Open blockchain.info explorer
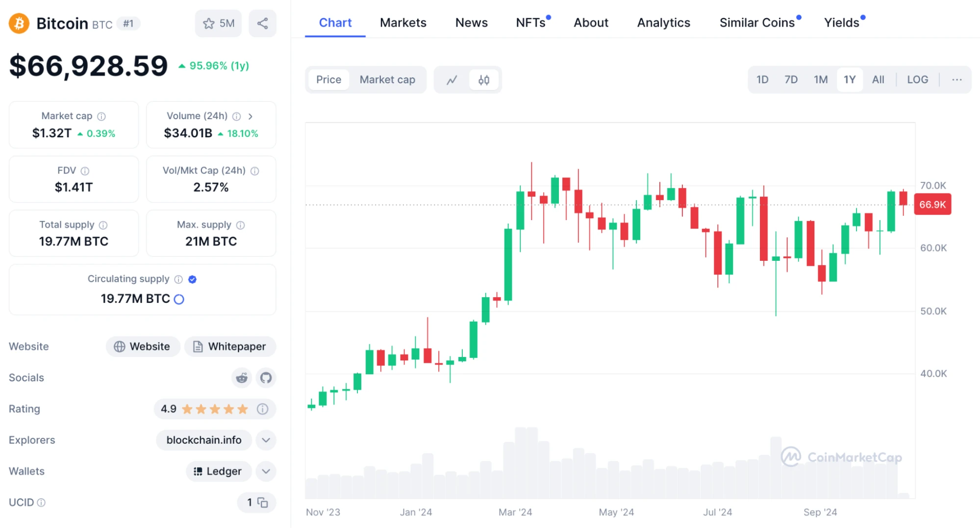Screen dimensions: 980x528 tap(204, 440)
